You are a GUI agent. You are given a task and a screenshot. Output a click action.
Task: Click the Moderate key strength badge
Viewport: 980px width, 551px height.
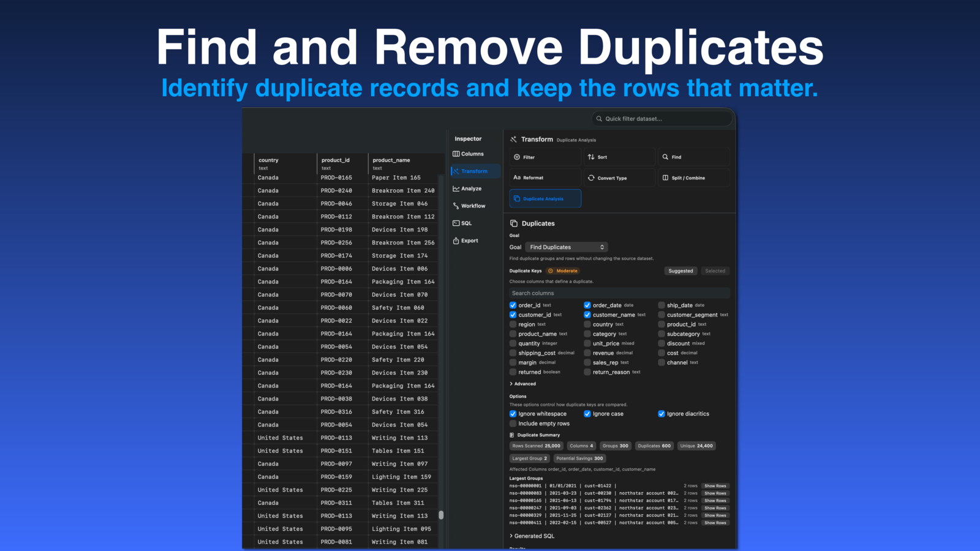point(563,271)
